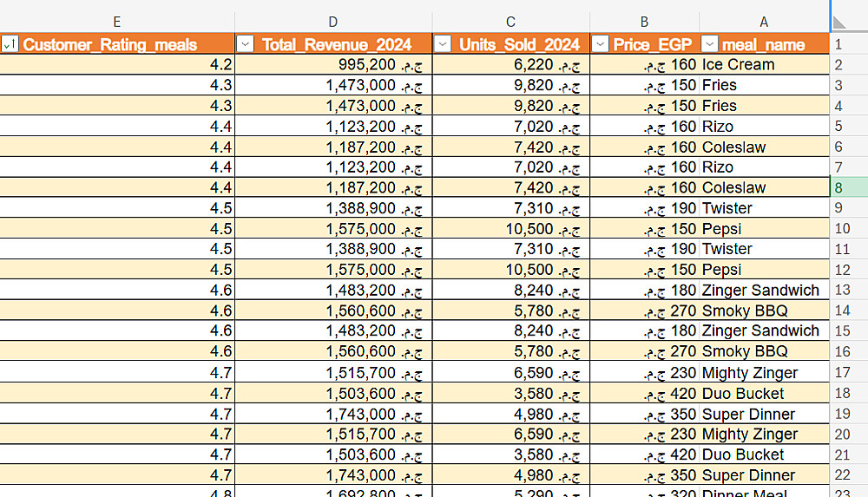The width and height of the screenshot is (868, 497).
Task: Click the Select All corner triangle
Action: [839, 23]
